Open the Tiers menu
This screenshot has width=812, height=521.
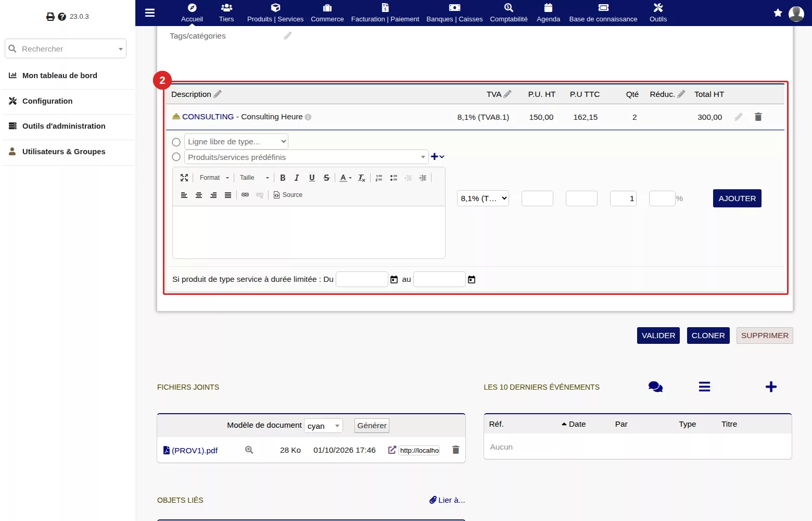[x=226, y=13]
